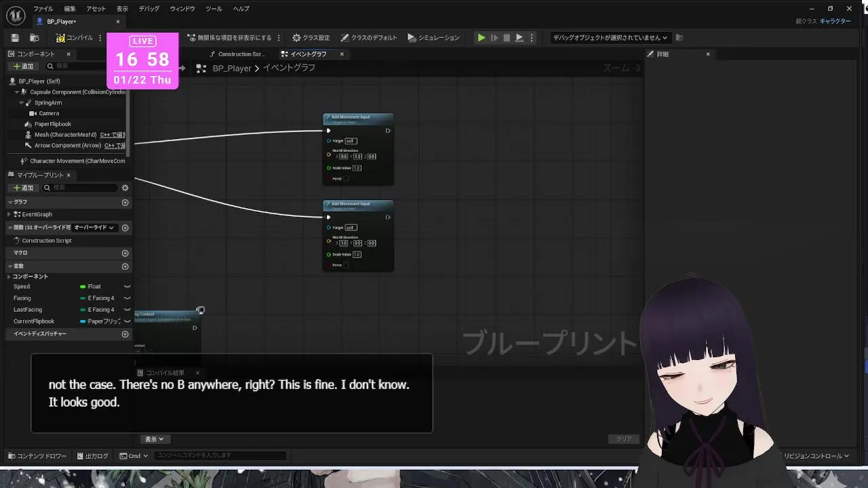Open 表示 dropdown in compile results
Viewport: 868px width, 488px height.
coord(154,439)
